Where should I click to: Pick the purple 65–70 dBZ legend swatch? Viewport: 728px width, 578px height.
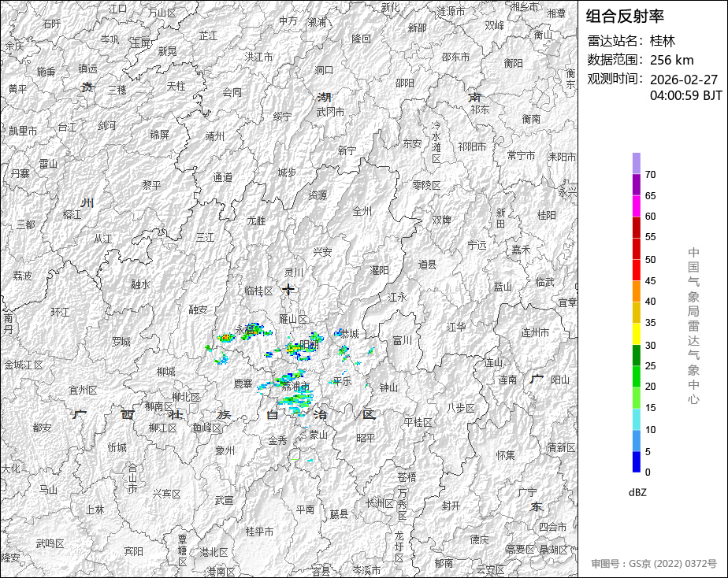point(637,184)
